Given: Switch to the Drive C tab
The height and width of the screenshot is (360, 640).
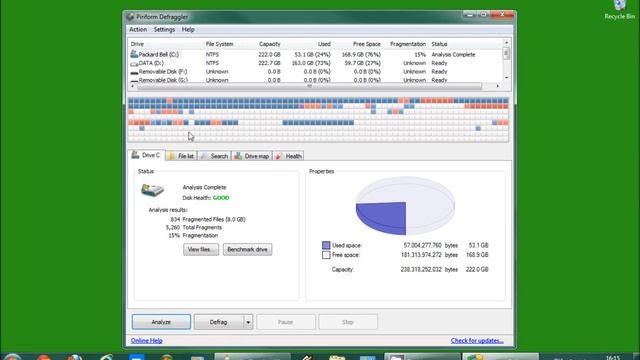Looking at the screenshot, I should [x=147, y=155].
